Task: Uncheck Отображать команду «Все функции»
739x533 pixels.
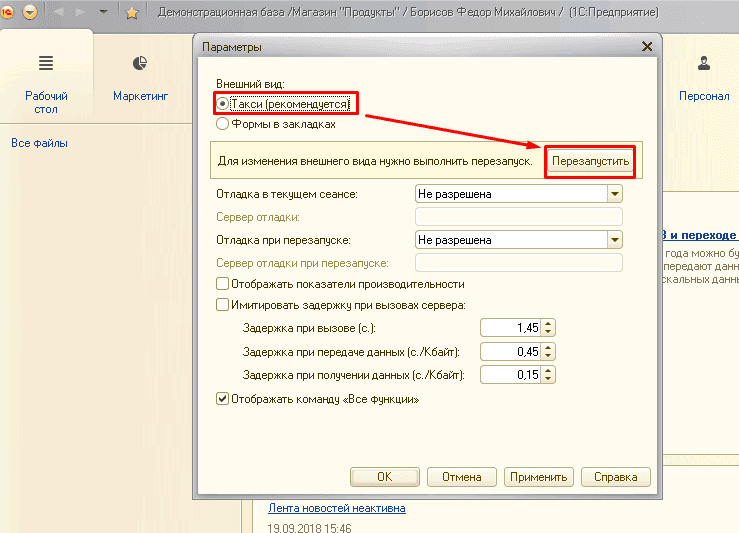Action: pos(222,399)
